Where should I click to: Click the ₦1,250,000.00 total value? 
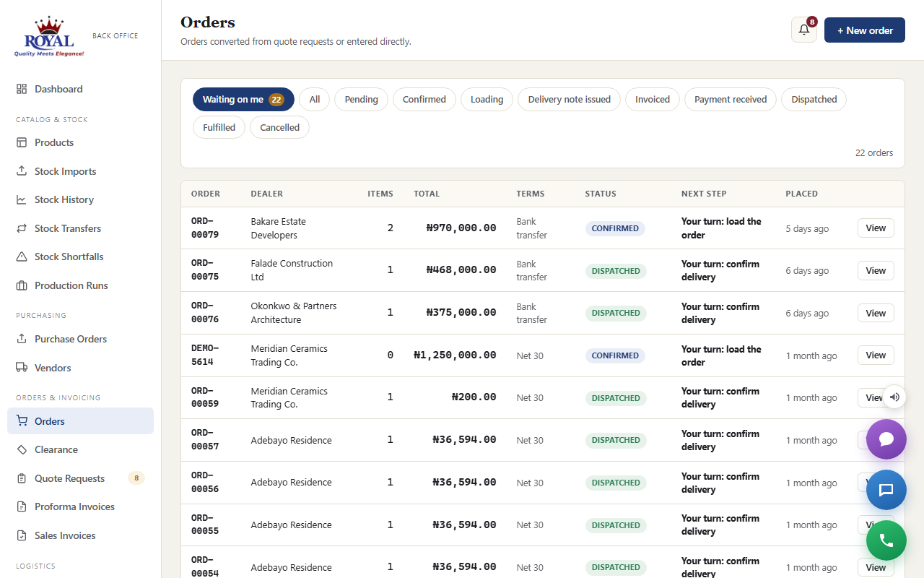pyautogui.click(x=455, y=355)
